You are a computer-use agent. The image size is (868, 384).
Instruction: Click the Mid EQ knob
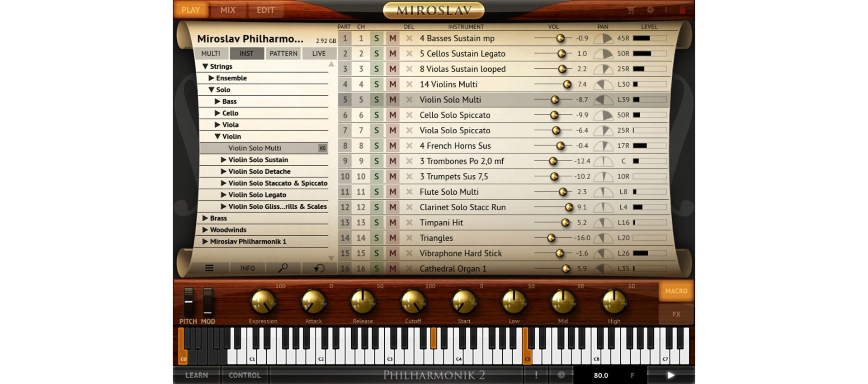coord(563,302)
